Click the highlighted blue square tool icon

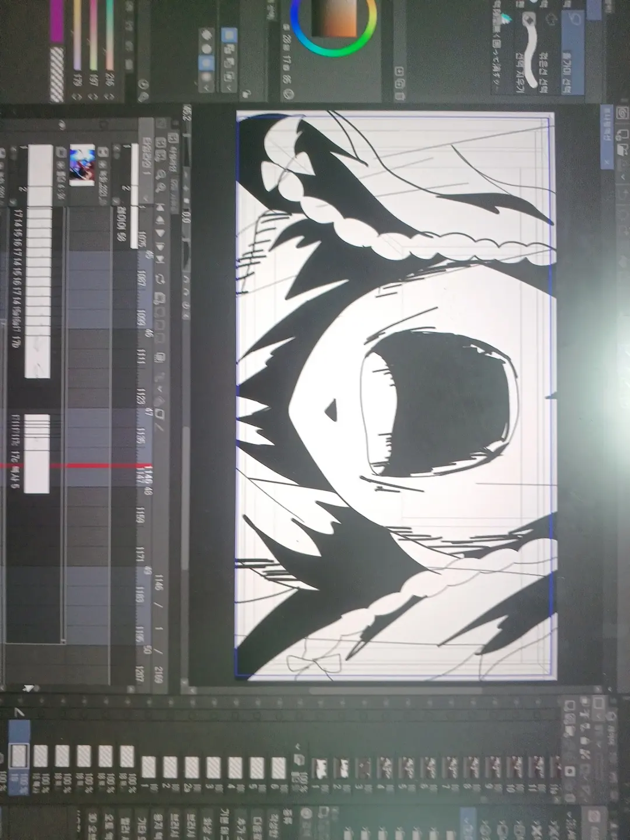point(230,36)
